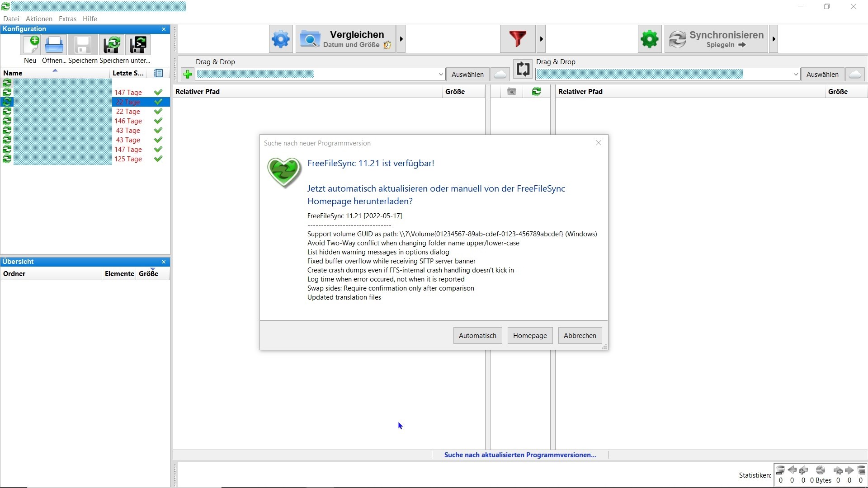Click right Auswählen folder button

pos(822,74)
